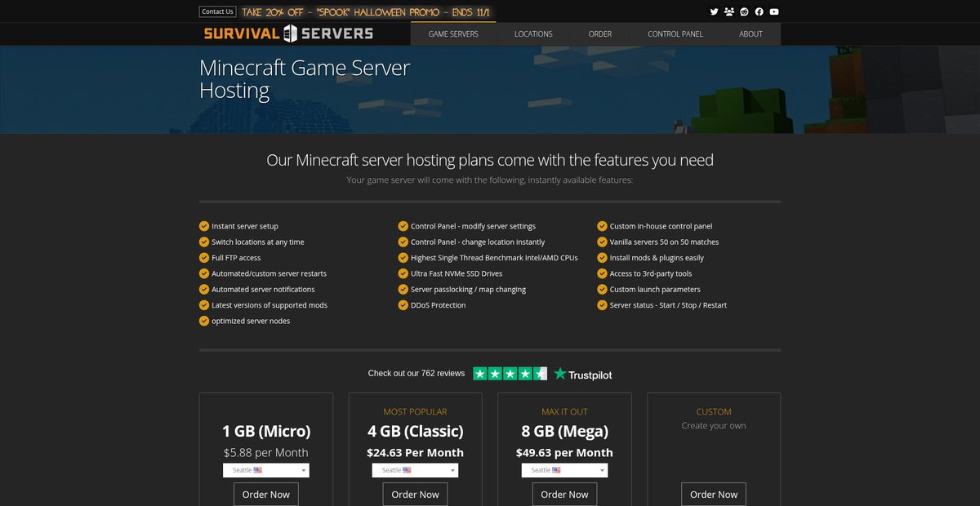Viewport: 980px width, 506px height.
Task: Click the 'MAX IT OUT' label
Action: (564, 411)
